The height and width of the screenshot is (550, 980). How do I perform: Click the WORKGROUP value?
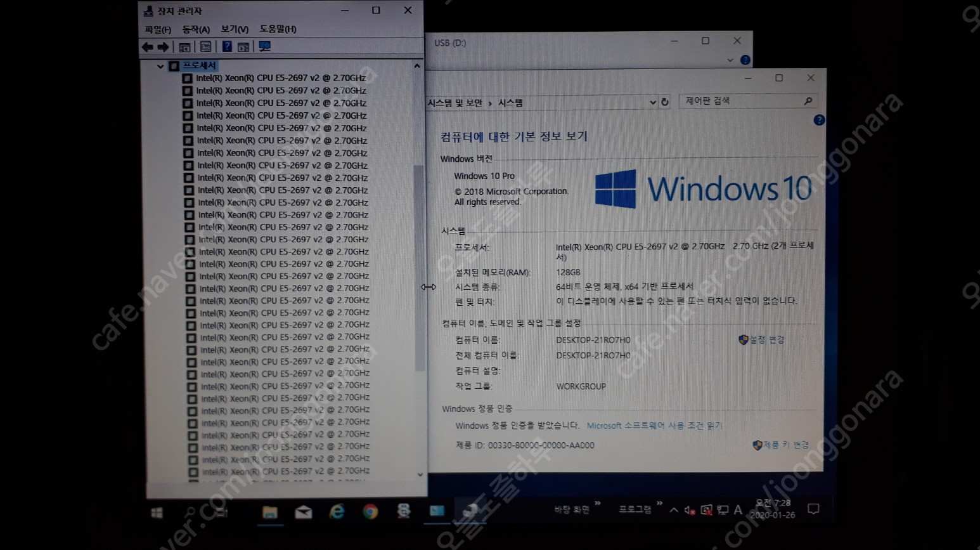(x=581, y=386)
